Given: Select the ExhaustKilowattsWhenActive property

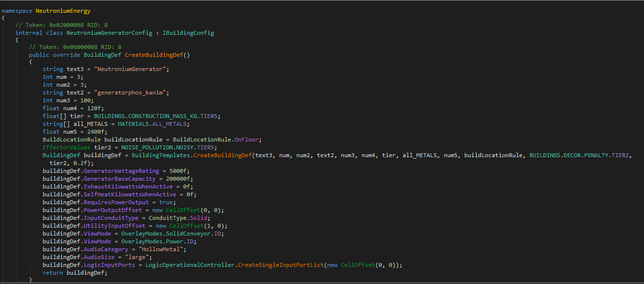Looking at the screenshot, I should tap(128, 187).
